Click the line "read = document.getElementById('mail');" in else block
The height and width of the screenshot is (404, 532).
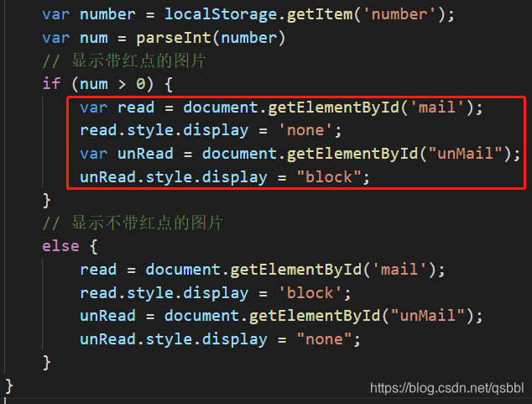(263, 270)
